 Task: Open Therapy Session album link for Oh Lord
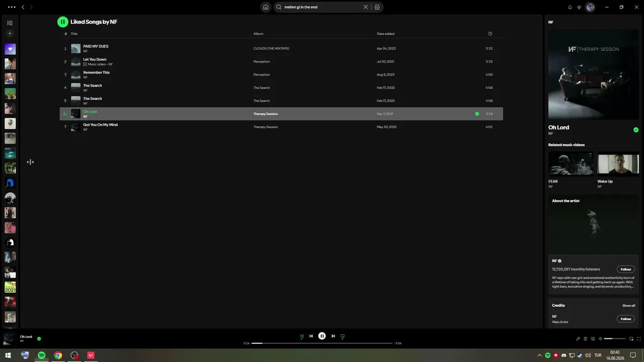coord(266,114)
